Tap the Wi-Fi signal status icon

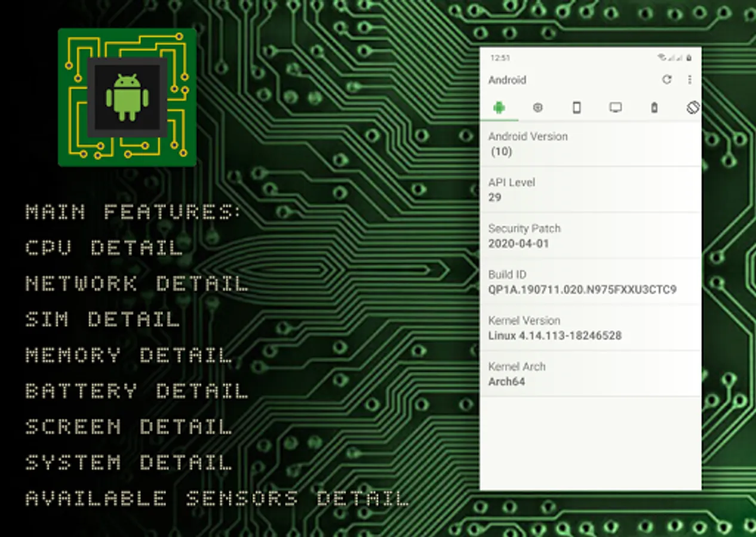[662, 58]
